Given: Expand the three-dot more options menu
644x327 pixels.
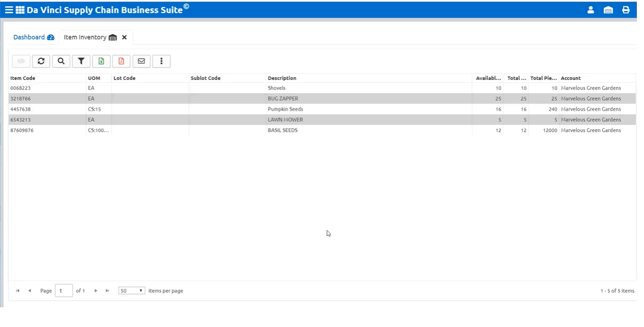Looking at the screenshot, I should pos(161,61).
